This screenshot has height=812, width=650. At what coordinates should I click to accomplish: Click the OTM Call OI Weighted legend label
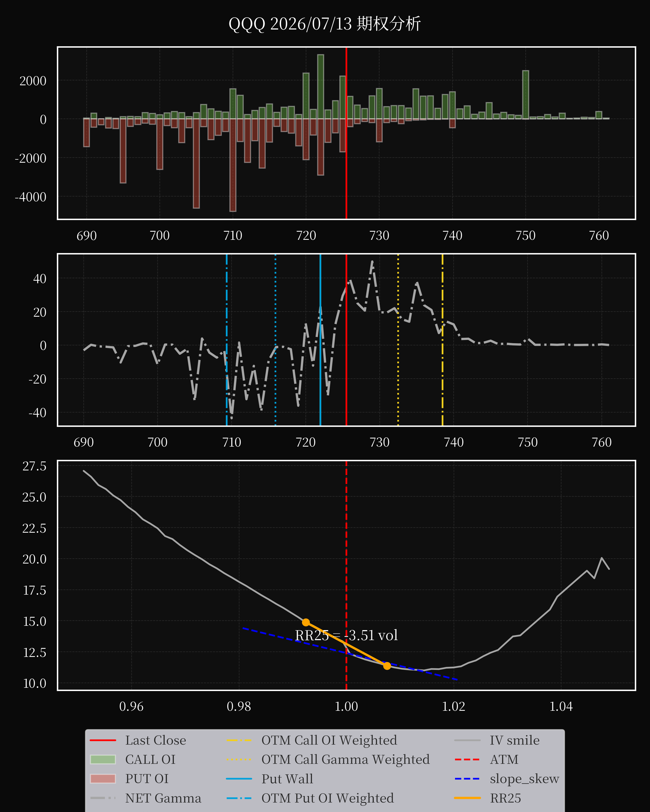329,740
